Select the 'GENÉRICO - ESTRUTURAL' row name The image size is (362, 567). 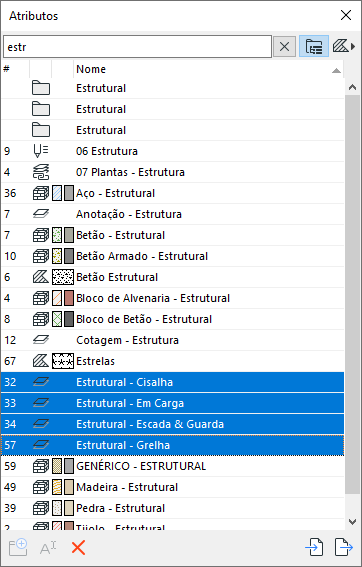tap(141, 466)
